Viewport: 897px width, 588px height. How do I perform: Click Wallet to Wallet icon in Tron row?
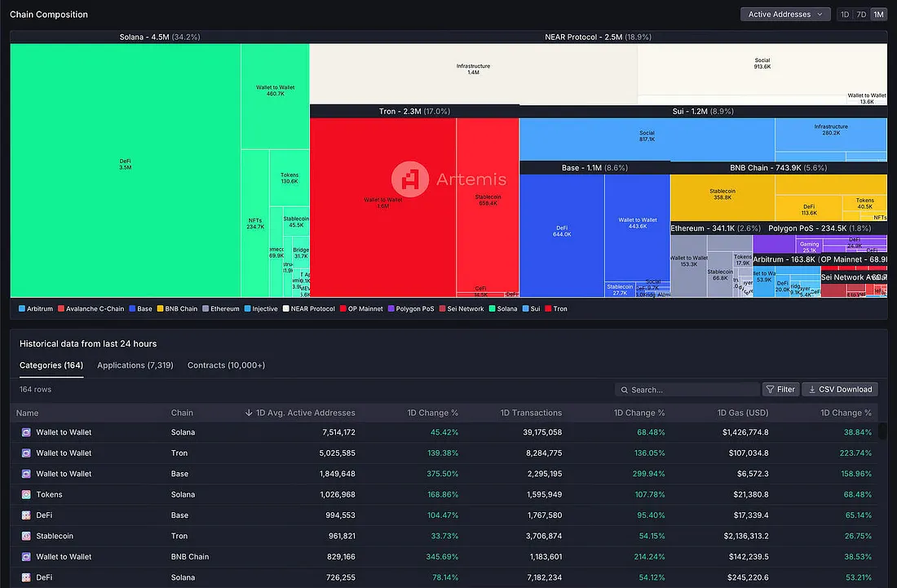click(26, 453)
